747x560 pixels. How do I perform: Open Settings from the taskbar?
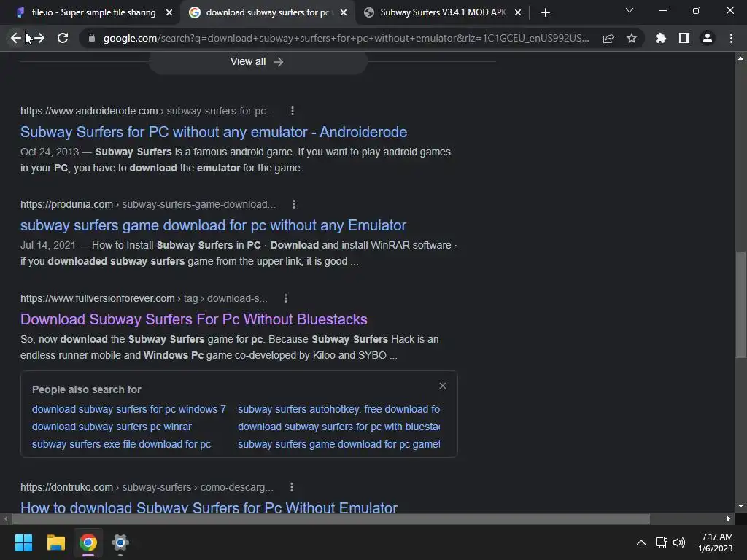click(x=120, y=542)
